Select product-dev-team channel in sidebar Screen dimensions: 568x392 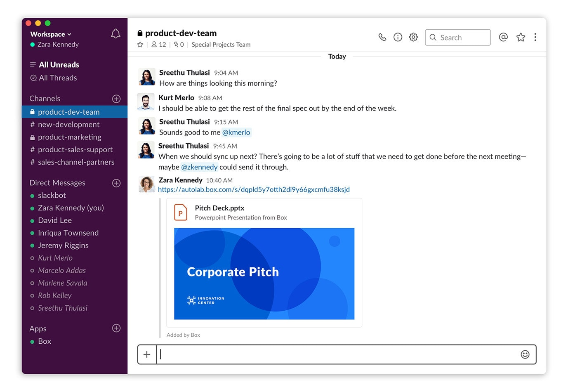[x=75, y=112]
